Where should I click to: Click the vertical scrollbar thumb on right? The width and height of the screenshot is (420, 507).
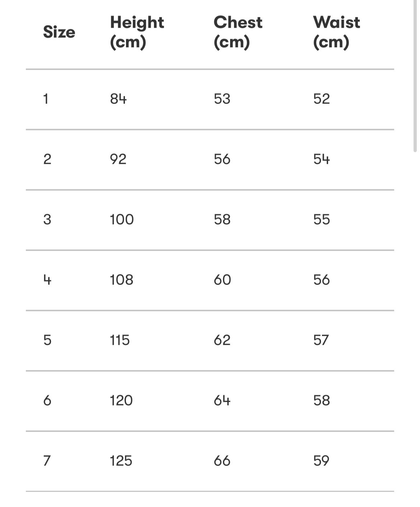coord(415,75)
